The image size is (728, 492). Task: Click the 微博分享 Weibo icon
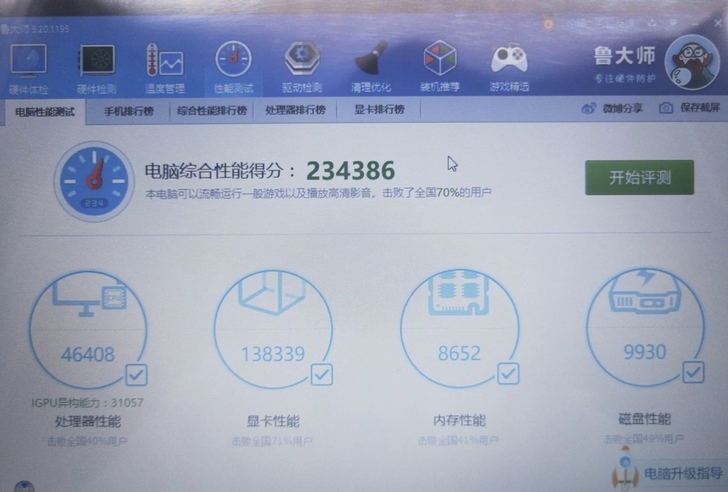pyautogui.click(x=589, y=109)
